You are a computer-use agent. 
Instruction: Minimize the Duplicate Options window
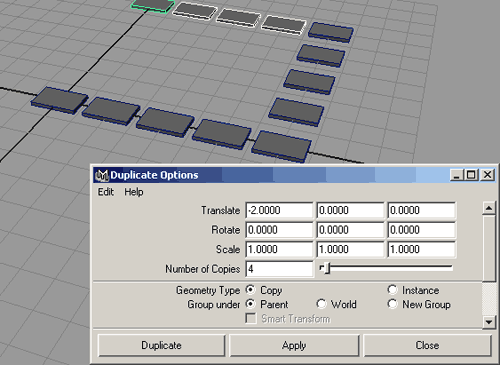tap(456, 175)
